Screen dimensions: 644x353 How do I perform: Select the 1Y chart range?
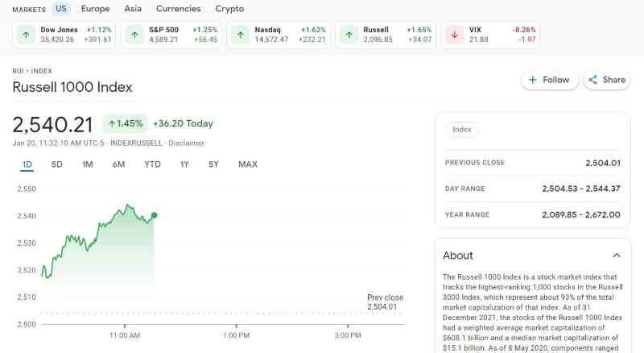pos(184,164)
